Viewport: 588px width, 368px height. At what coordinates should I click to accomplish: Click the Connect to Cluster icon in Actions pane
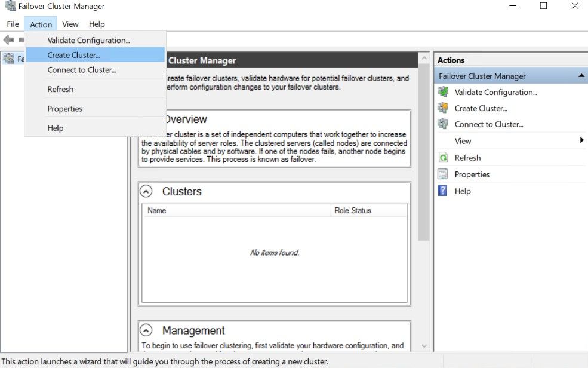pos(443,124)
